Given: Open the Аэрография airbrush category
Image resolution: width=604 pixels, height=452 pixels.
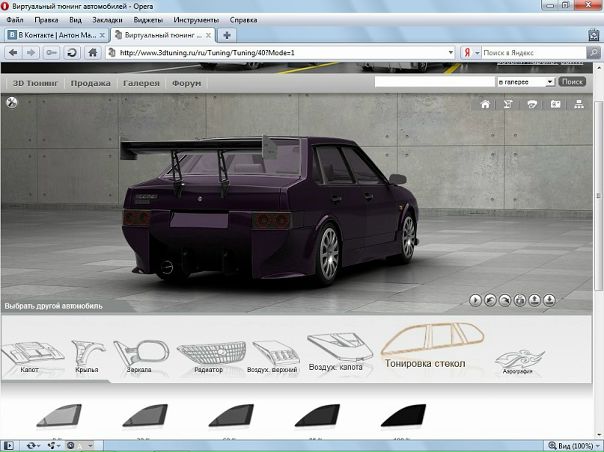Looking at the screenshot, I should 519,360.
